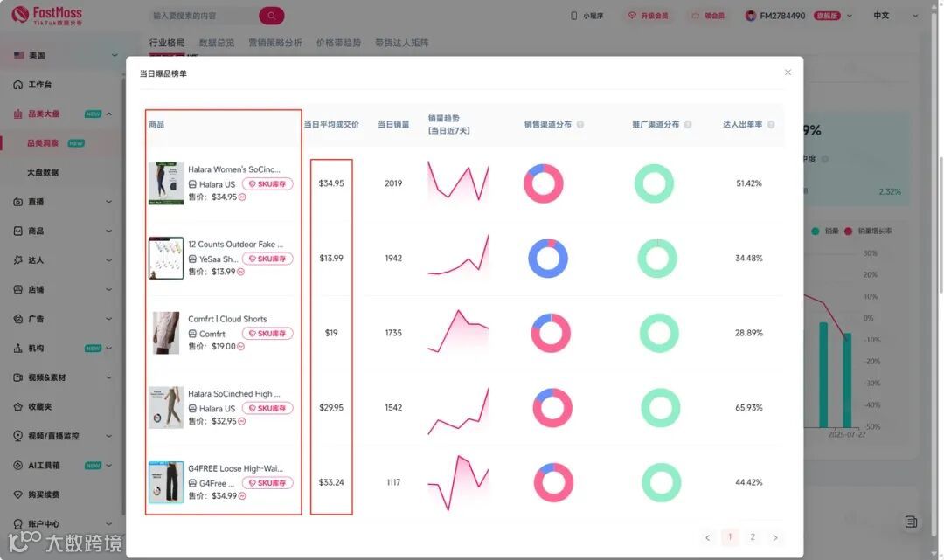This screenshot has height=560, width=944.
Task: Click the search input field
Action: [x=204, y=16]
